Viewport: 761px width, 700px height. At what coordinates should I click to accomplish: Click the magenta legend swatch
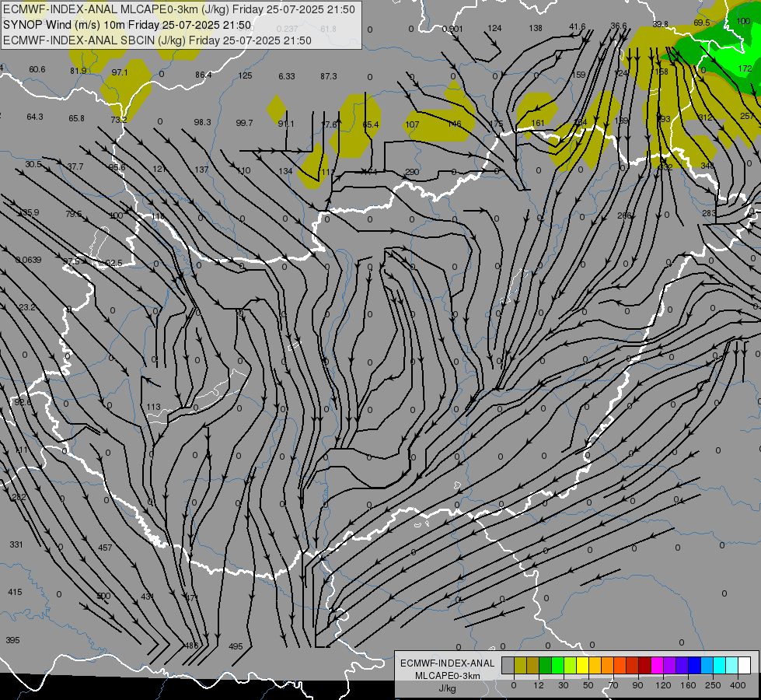(x=657, y=665)
